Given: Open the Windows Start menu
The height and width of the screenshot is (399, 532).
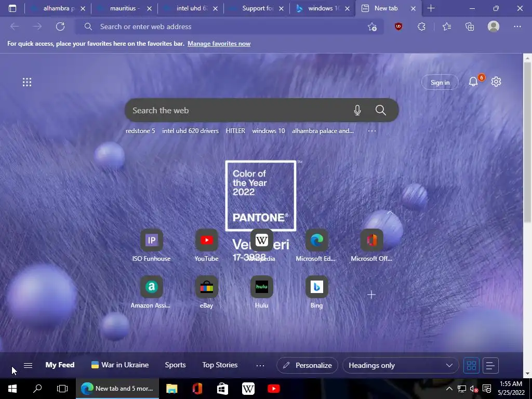Looking at the screenshot, I should 12,389.
